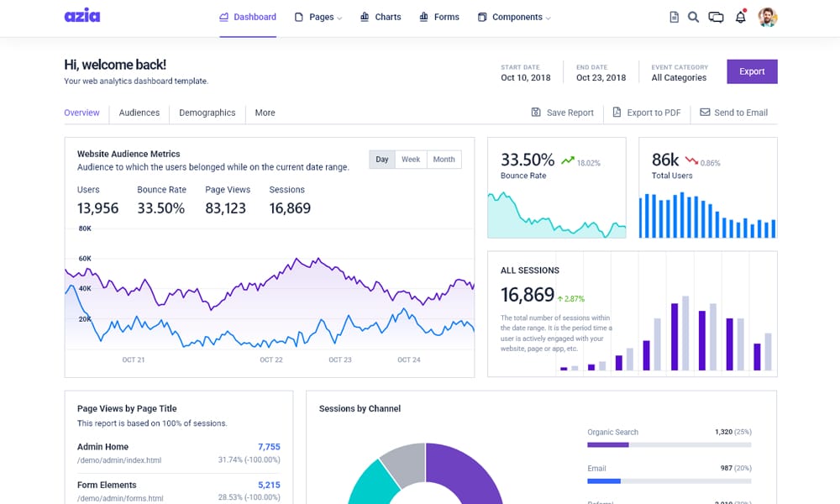Viewport: 840px width, 504px height.
Task: Click the Sessions 16,869 metric value
Action: 289,207
